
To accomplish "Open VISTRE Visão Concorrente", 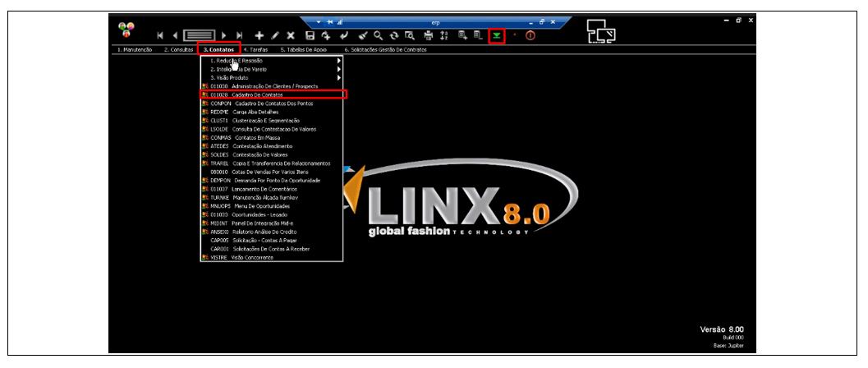I will pos(271,257).
